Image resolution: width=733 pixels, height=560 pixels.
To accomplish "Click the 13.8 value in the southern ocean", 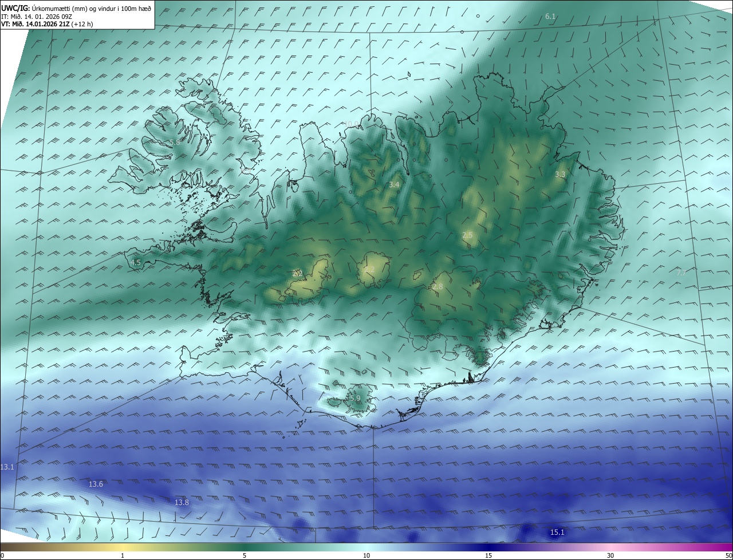I will click(182, 503).
